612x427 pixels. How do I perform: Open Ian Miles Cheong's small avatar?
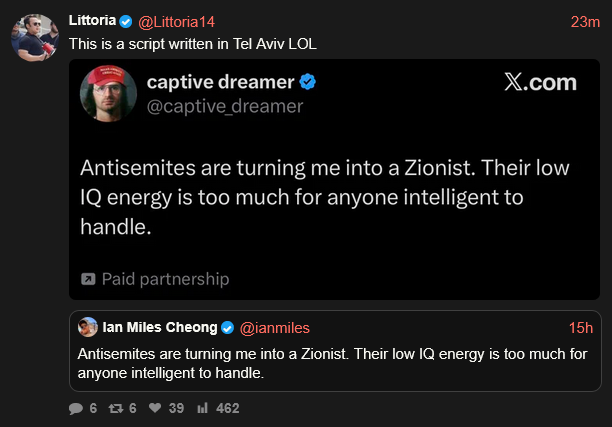[88, 327]
